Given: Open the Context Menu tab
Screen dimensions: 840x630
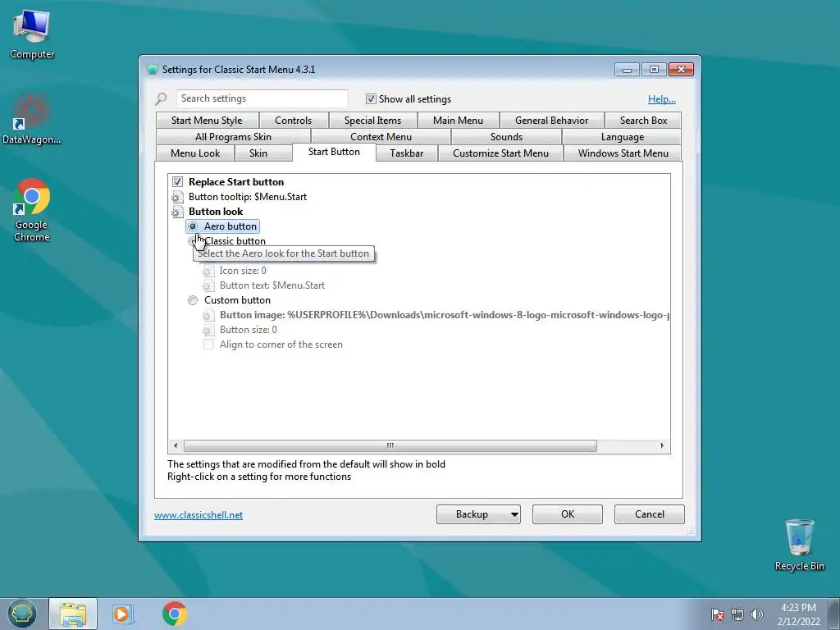Looking at the screenshot, I should (x=381, y=137).
